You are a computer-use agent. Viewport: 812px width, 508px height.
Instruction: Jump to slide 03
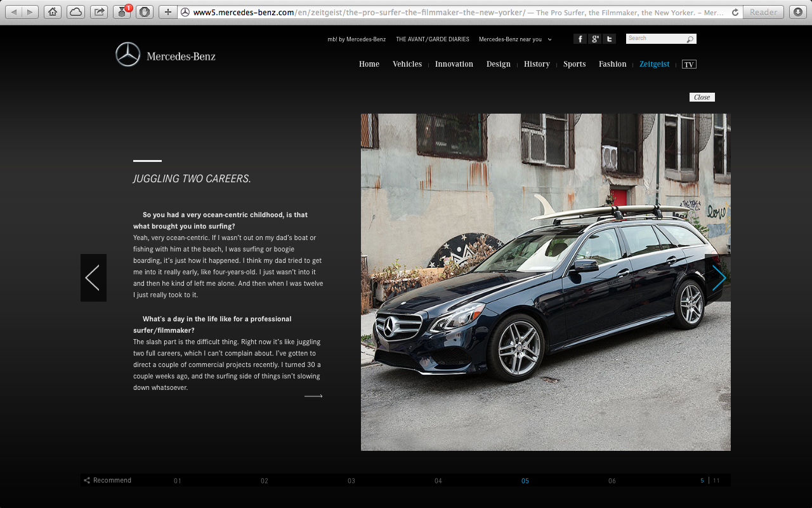coord(351,481)
